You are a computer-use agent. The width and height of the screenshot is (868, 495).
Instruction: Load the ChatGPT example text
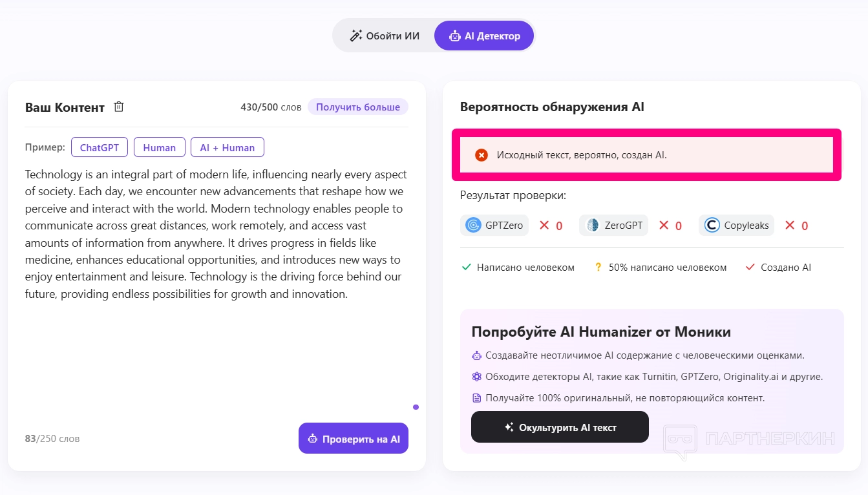[x=100, y=147]
